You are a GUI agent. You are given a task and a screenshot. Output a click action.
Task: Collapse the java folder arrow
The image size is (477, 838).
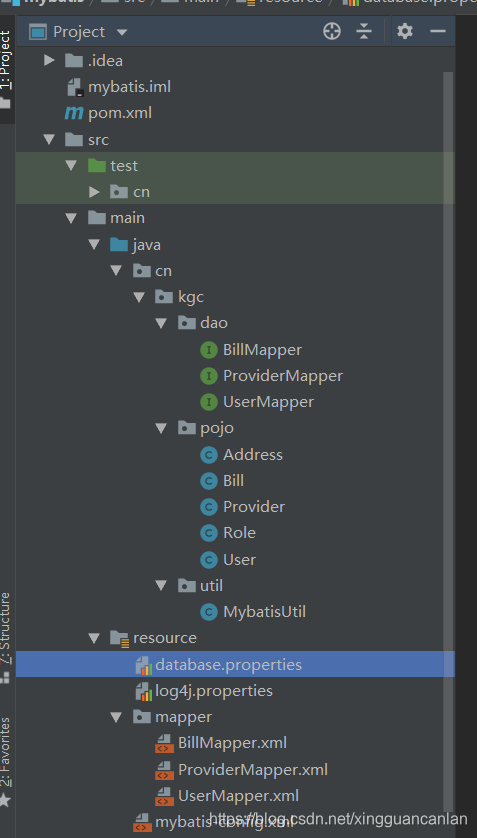pos(95,245)
